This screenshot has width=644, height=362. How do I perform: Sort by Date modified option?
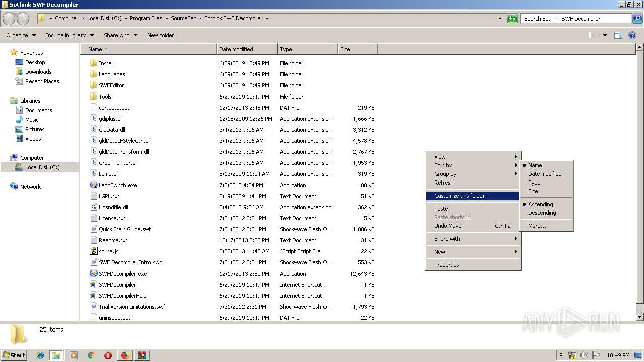pos(546,174)
